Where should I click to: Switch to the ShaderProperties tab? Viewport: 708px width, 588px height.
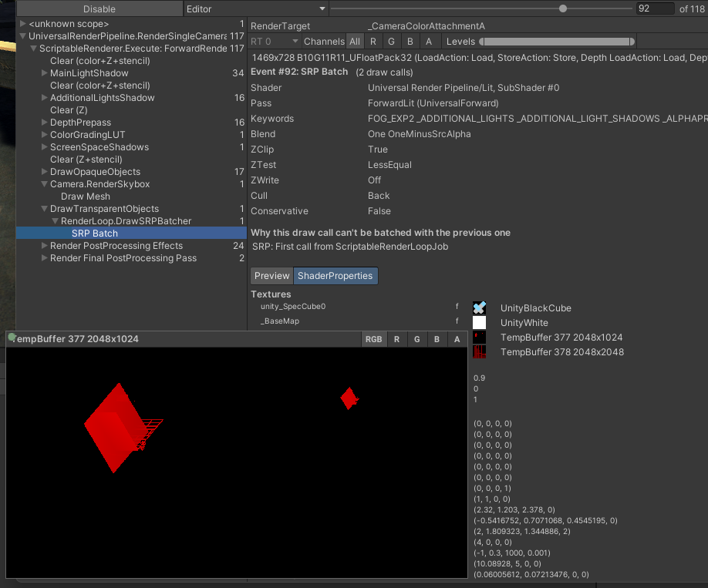coord(335,276)
